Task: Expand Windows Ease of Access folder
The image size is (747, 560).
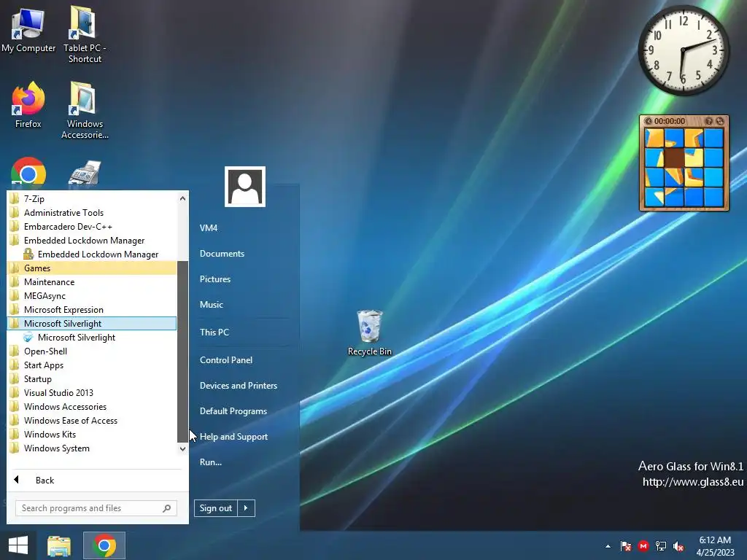Action: 92,421
